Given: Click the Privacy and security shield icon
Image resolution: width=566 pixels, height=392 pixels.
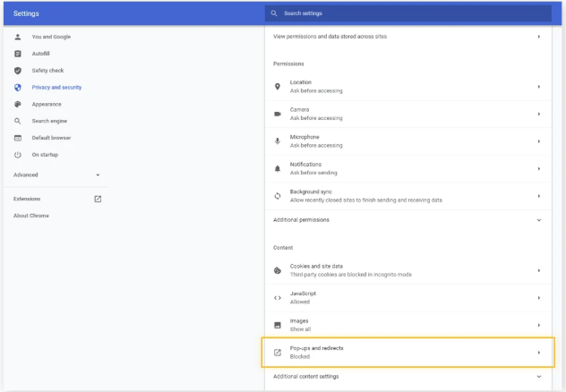Looking at the screenshot, I should [18, 87].
